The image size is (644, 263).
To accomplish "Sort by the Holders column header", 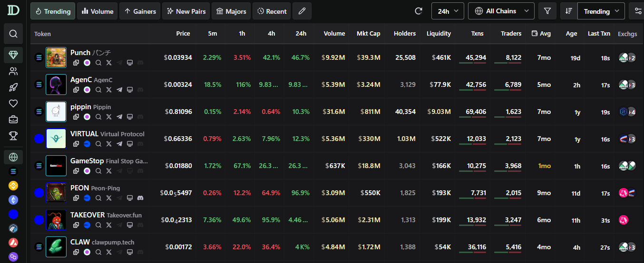I will pyautogui.click(x=405, y=34).
